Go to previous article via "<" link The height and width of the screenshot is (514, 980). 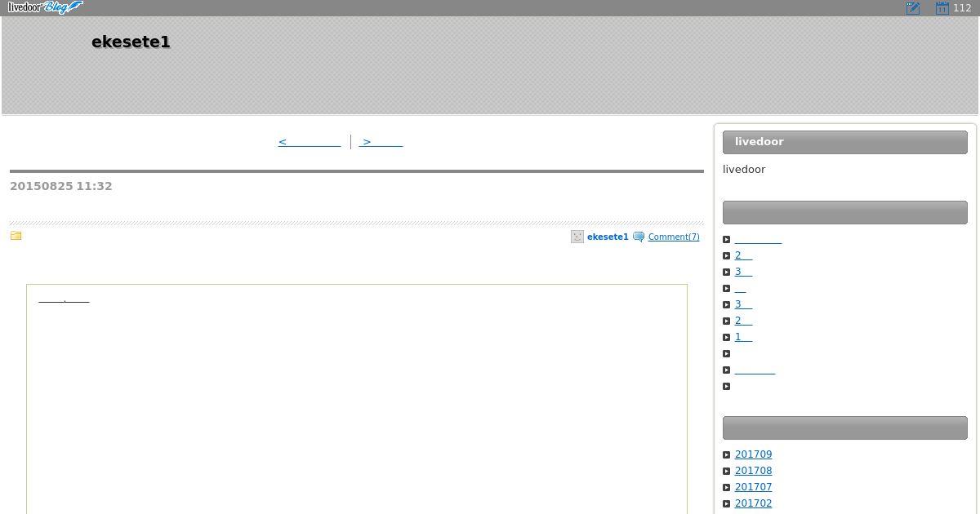tap(310, 142)
